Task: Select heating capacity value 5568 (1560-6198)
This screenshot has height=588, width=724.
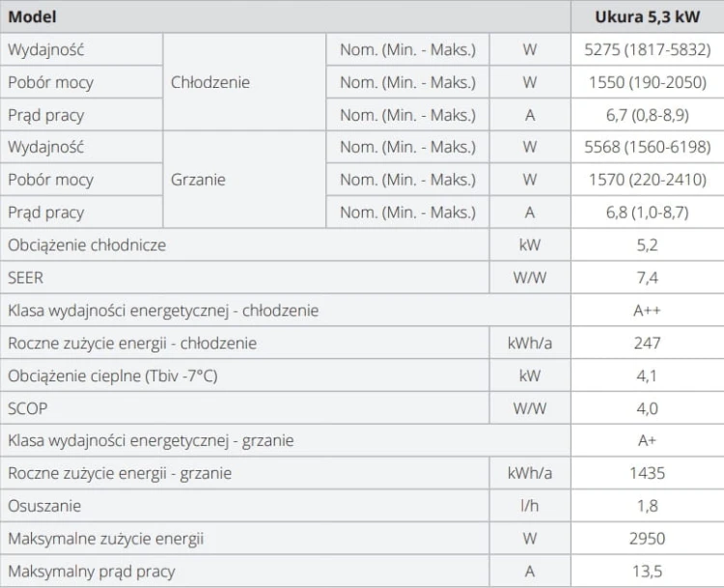Action: click(648, 147)
